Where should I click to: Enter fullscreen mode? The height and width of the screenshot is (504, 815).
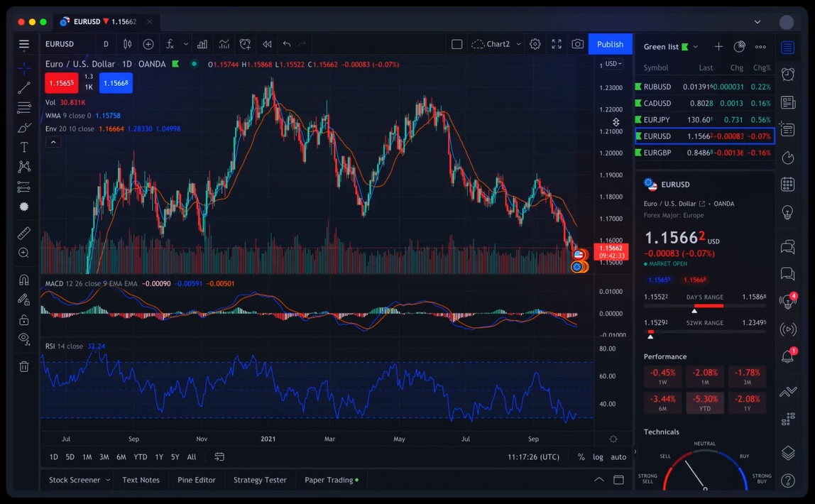pyautogui.click(x=557, y=44)
